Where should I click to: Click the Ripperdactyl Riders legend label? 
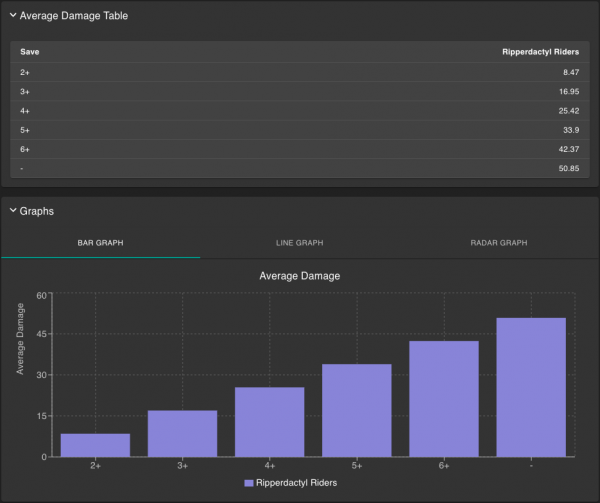[x=298, y=483]
